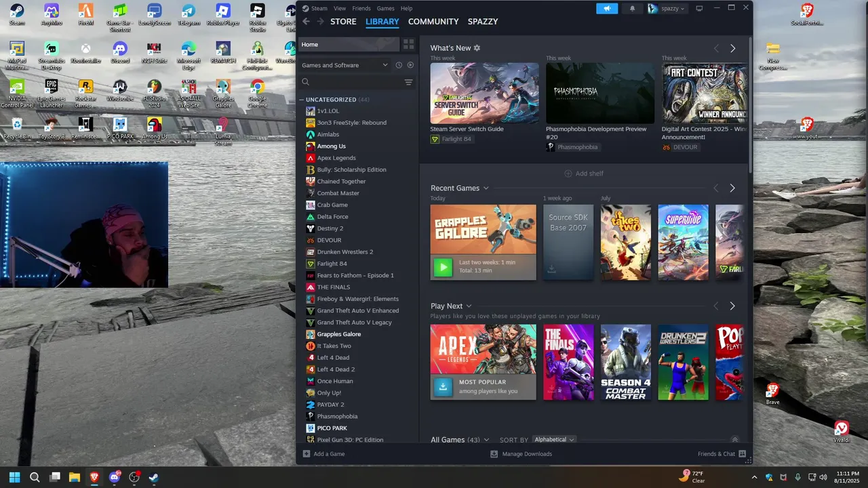The width and height of the screenshot is (868, 488).
Task: Show hidden system tray icons chevron
Action: tap(754, 477)
